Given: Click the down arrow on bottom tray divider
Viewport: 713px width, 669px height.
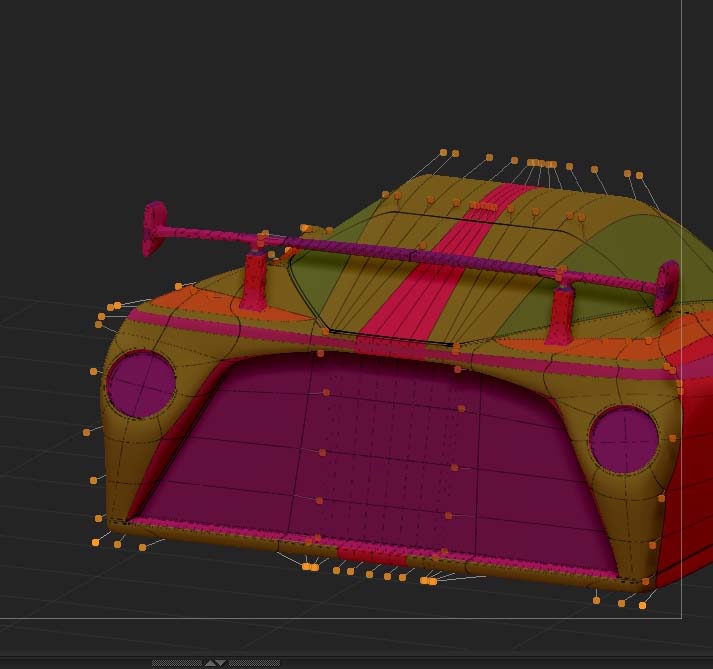Looking at the screenshot, I should (221, 663).
